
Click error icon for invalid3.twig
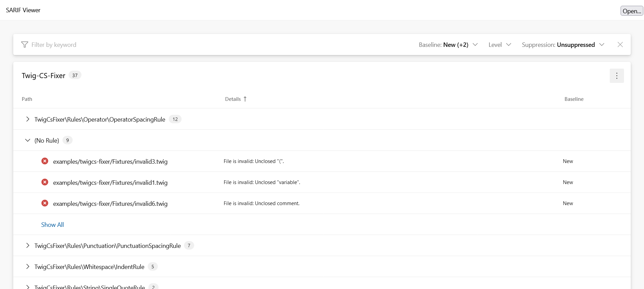(45, 161)
